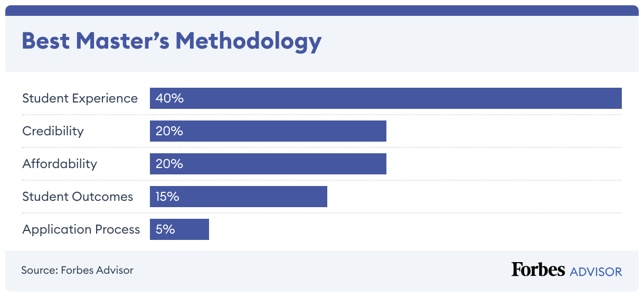Click the Student Experience 40% bar
This screenshot has width=644, height=297.
(x=385, y=98)
